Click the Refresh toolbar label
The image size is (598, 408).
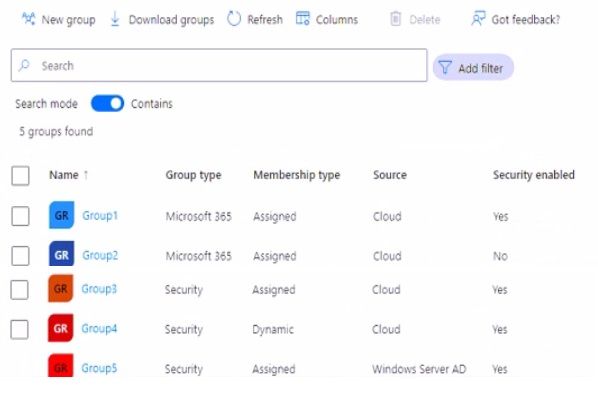pos(265,19)
